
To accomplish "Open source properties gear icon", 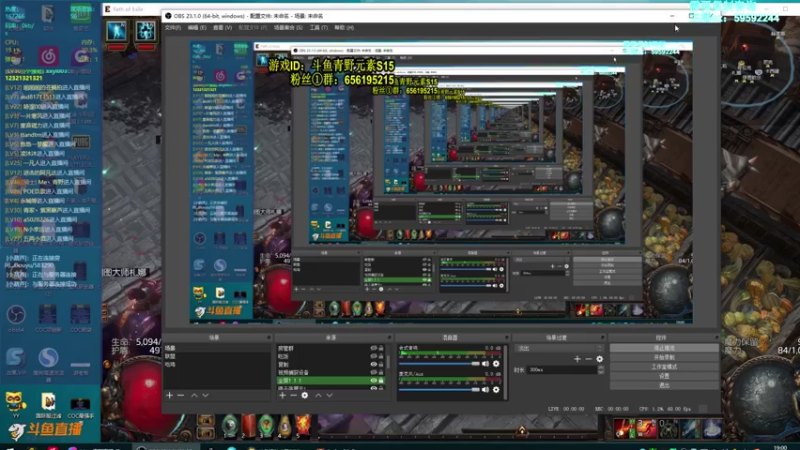I will [x=305, y=395].
